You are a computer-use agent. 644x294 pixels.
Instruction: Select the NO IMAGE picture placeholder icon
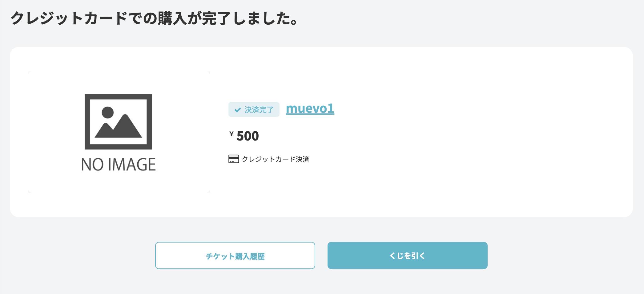pyautogui.click(x=118, y=121)
